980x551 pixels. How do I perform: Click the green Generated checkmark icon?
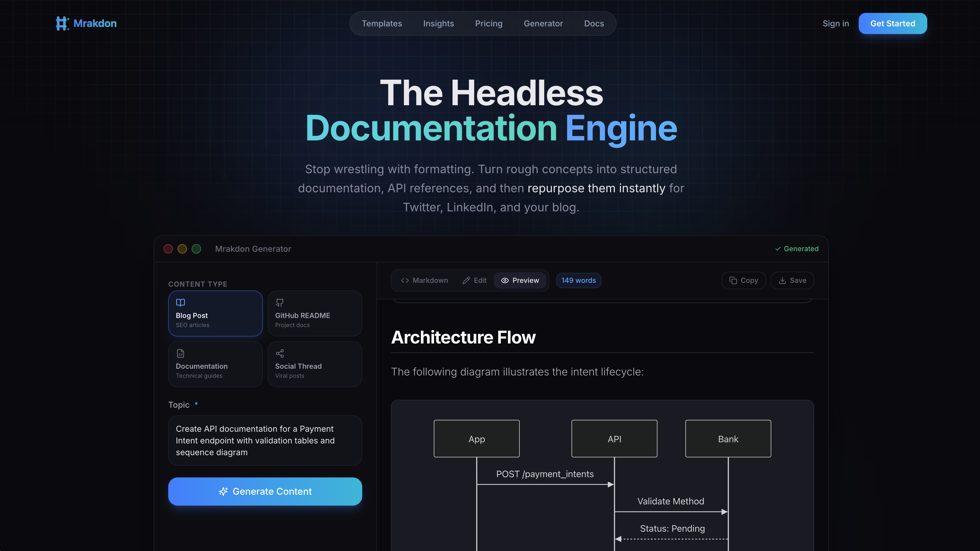pyautogui.click(x=777, y=249)
